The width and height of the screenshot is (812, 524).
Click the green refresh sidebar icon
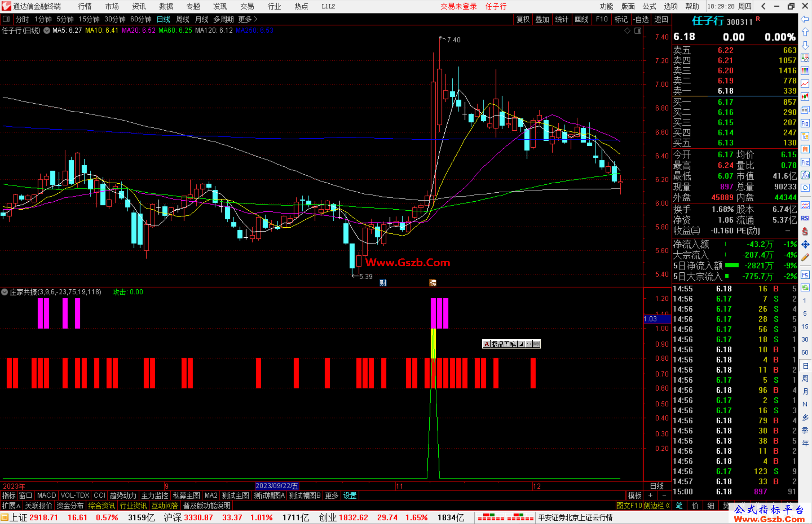point(805,288)
